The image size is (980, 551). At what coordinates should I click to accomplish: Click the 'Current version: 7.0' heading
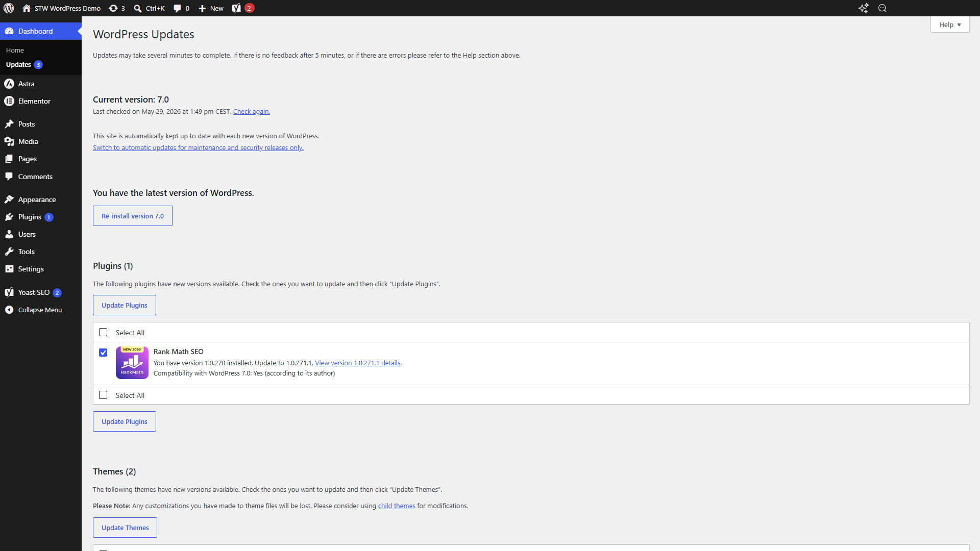point(131,99)
